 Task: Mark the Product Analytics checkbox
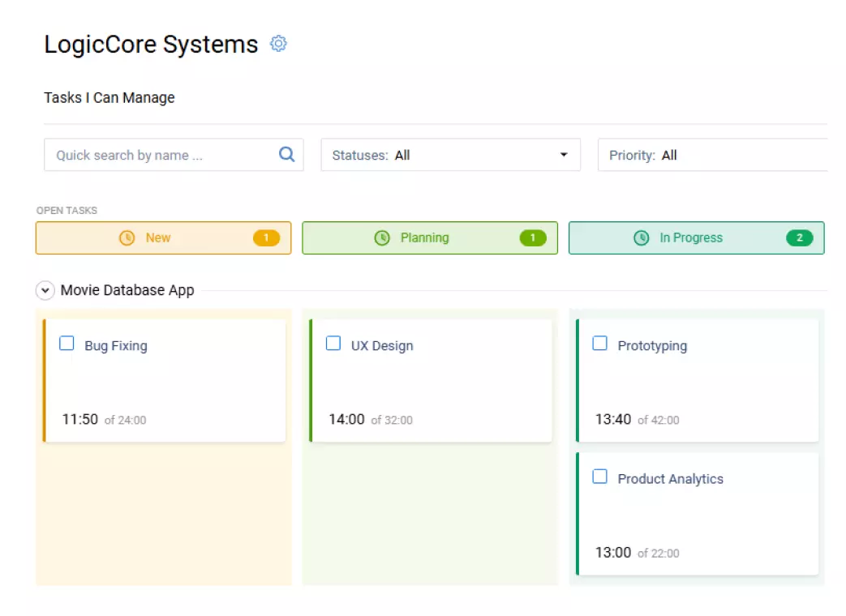click(599, 477)
